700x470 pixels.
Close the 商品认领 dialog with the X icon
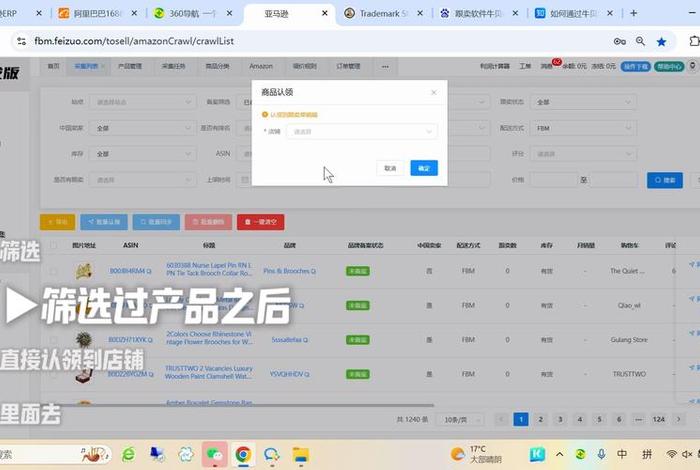[433, 92]
